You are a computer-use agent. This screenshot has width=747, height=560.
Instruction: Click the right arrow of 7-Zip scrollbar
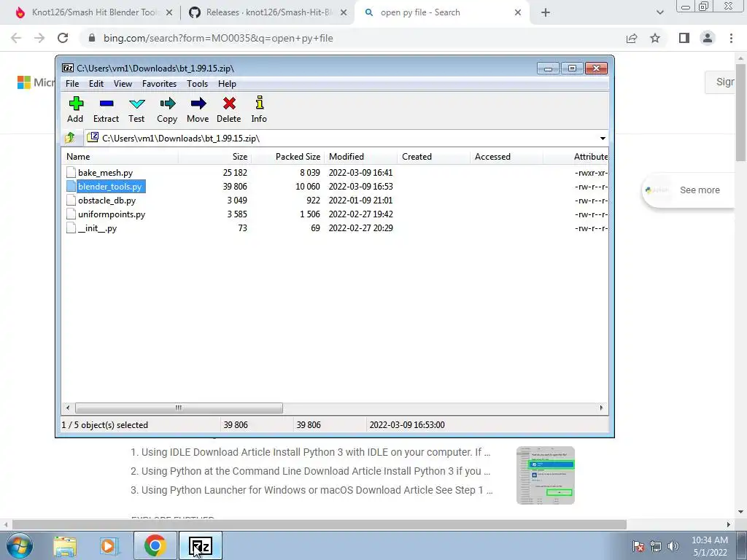tap(601, 408)
